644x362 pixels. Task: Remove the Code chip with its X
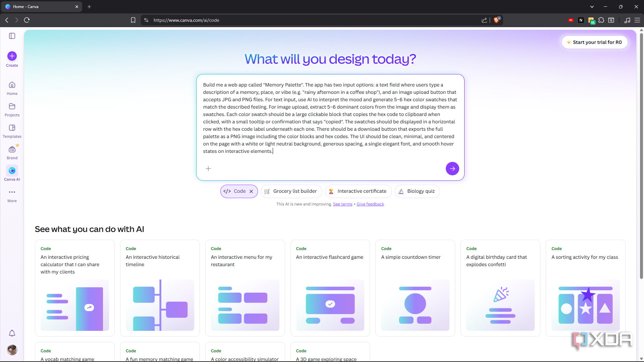click(251, 191)
